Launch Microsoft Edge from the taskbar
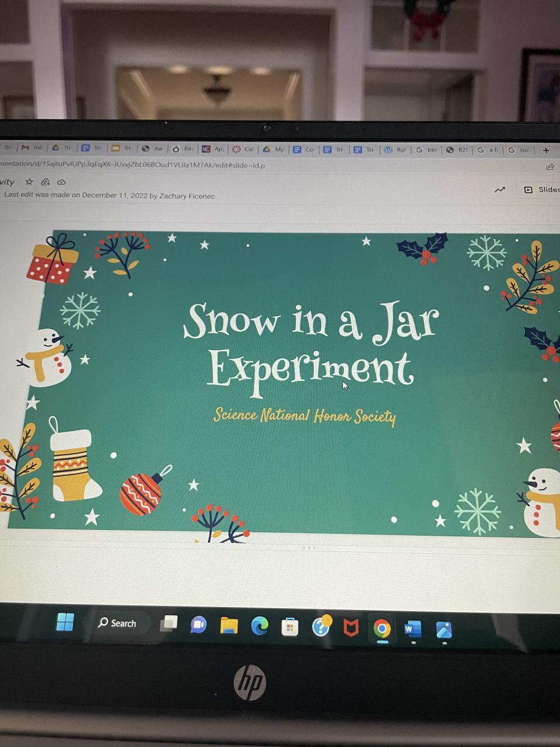Image resolution: width=560 pixels, height=747 pixels. 260,626
